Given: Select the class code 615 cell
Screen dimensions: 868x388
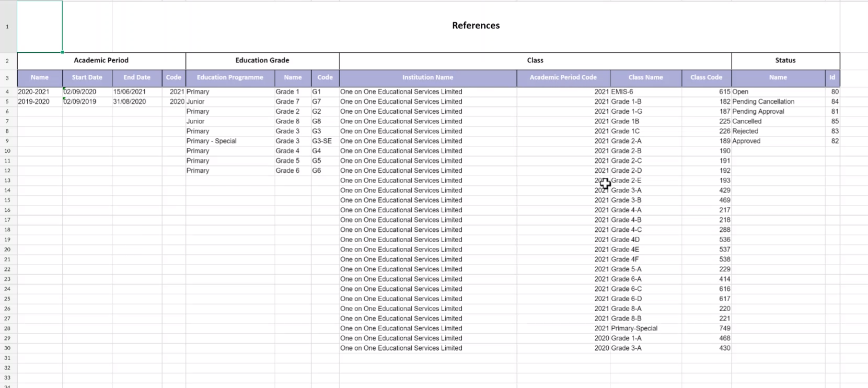Looking at the screenshot, I should pos(707,92).
